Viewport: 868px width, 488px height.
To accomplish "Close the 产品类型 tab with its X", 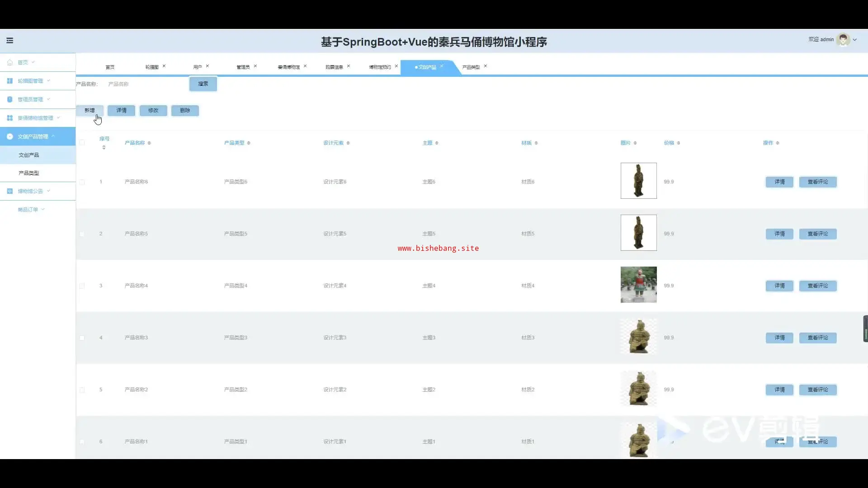I will [486, 66].
